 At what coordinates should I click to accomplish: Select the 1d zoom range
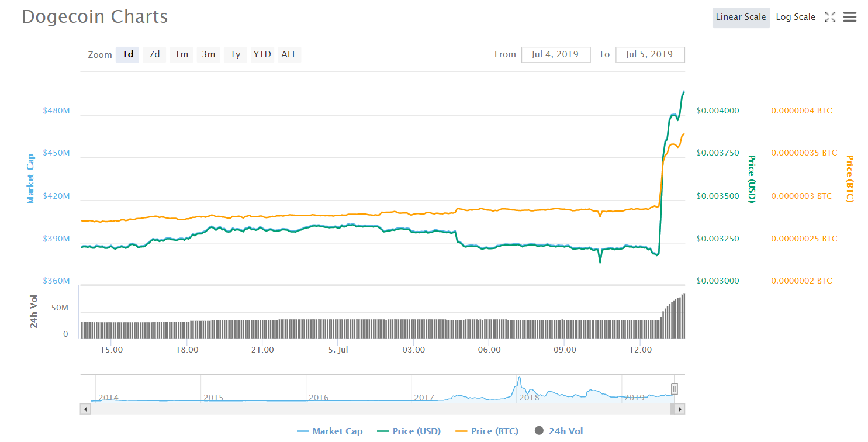click(127, 54)
